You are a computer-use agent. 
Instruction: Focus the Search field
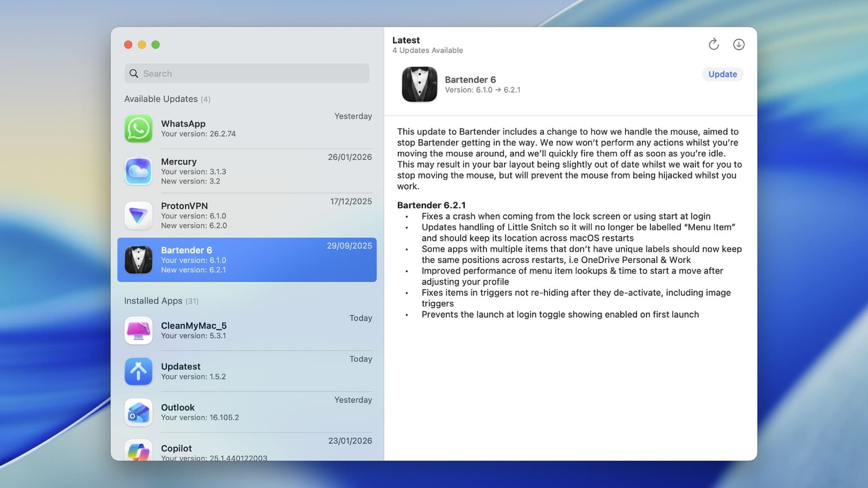point(247,74)
